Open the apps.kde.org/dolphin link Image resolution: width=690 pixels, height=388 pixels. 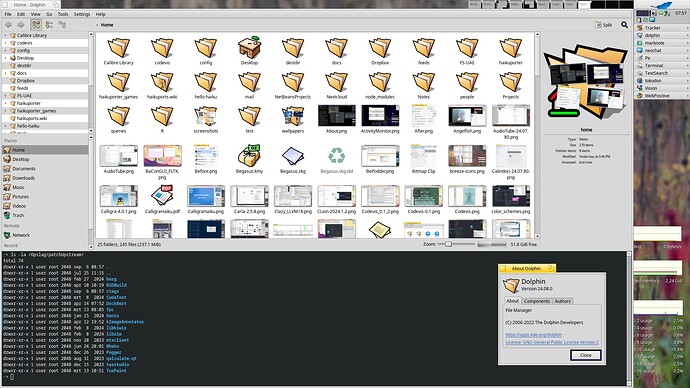pyautogui.click(x=533, y=335)
